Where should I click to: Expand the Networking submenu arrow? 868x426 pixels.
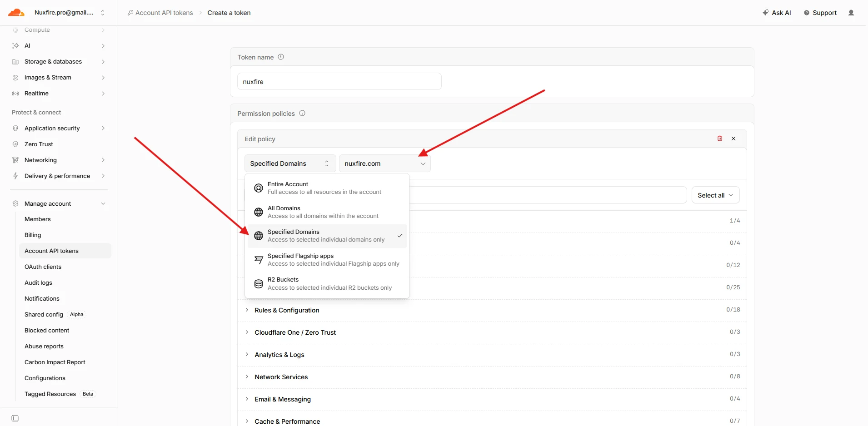point(103,160)
